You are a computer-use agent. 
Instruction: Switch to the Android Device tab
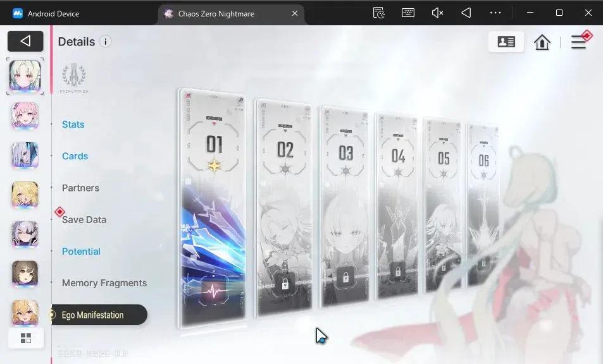point(46,13)
